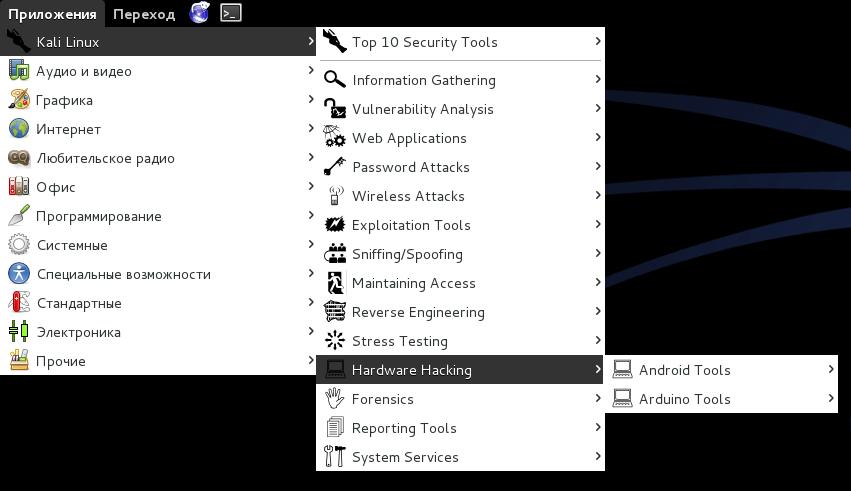851x491 pixels.
Task: Click the Forensics hand icon
Action: [x=335, y=399]
